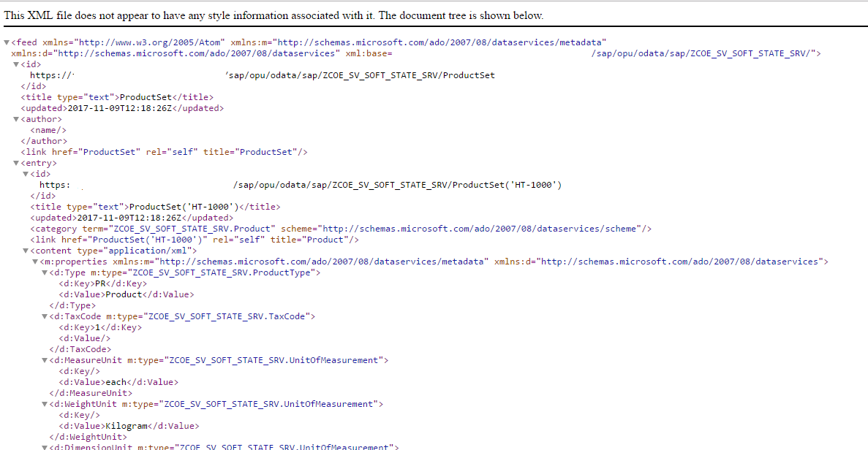Collapse the entry element
This screenshot has width=868, height=450.
pos(15,162)
